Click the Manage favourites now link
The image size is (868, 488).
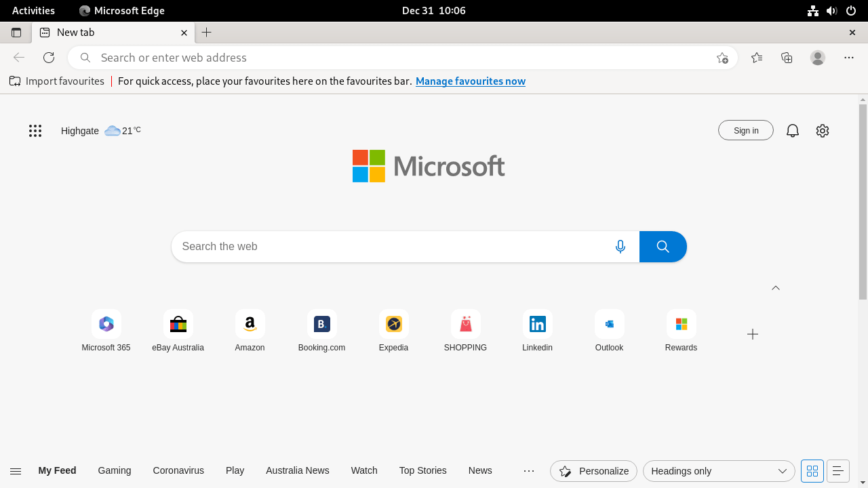[x=470, y=81]
